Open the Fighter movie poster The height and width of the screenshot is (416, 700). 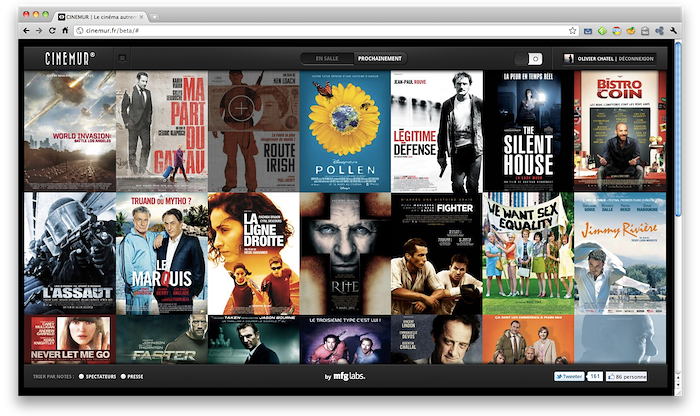[x=437, y=254]
